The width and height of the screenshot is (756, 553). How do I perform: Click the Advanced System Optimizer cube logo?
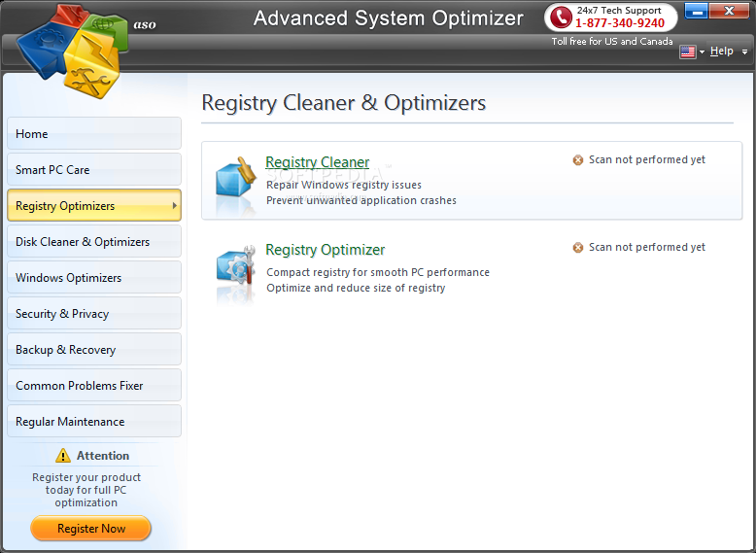[x=72, y=51]
